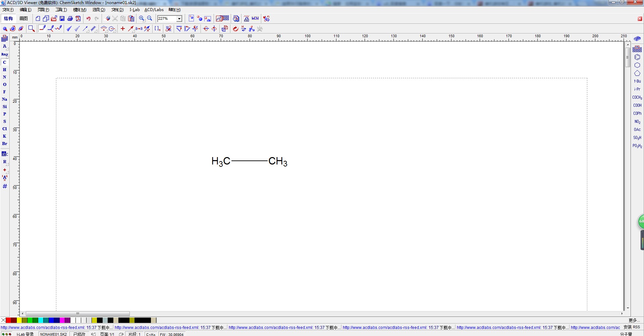This screenshot has width=644, height=336.
Task: Export the drawing to PDF
Action: click(78, 18)
